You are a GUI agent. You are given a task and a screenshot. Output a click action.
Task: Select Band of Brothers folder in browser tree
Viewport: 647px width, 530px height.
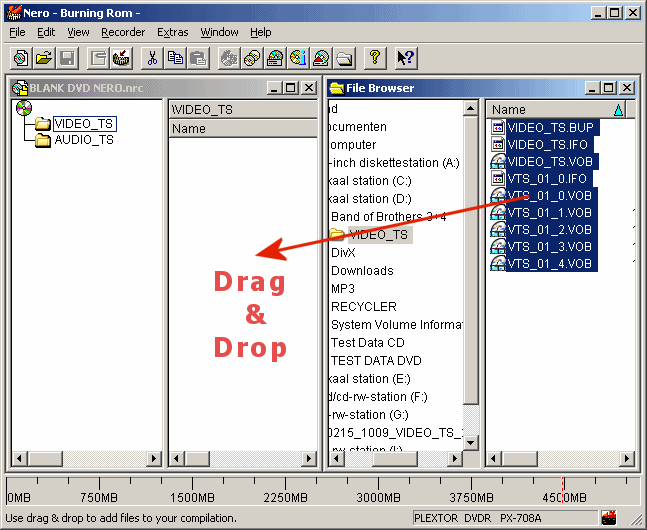click(389, 217)
